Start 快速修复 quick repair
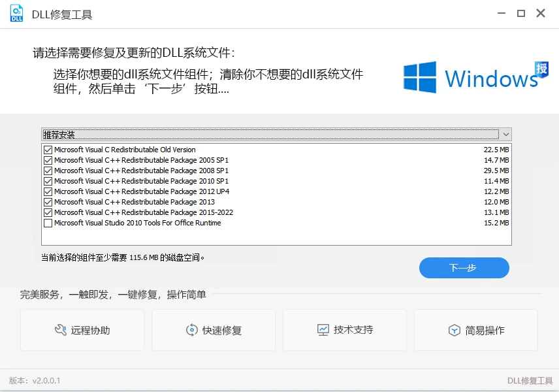This screenshot has height=392, width=559. [x=214, y=330]
